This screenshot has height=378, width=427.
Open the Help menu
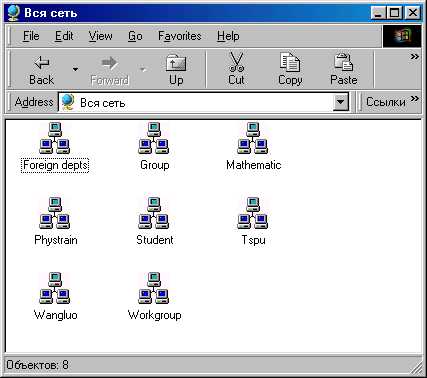coord(228,36)
